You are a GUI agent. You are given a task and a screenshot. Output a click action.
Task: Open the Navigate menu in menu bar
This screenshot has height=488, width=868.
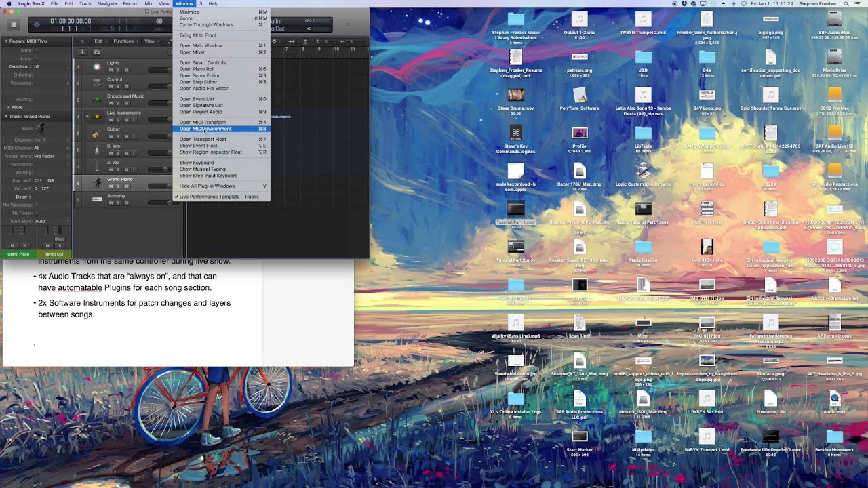(x=107, y=3)
